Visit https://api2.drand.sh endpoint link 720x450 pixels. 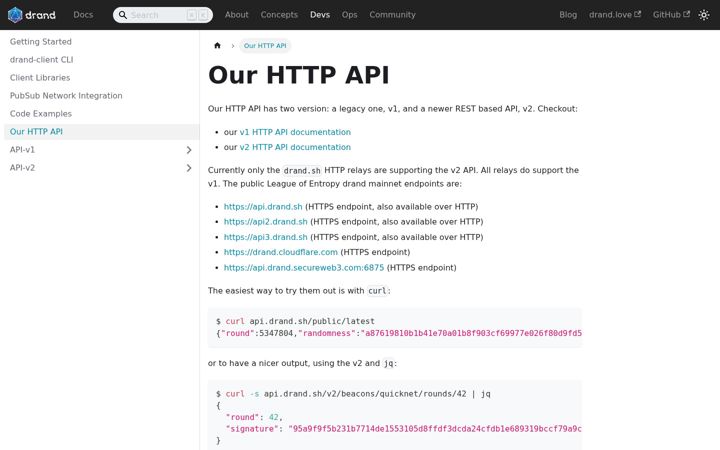pos(265,222)
